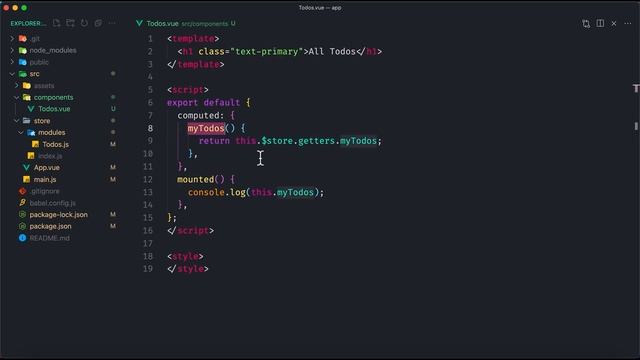
Task: Collapse the components folder
Action: pyautogui.click(x=17, y=98)
